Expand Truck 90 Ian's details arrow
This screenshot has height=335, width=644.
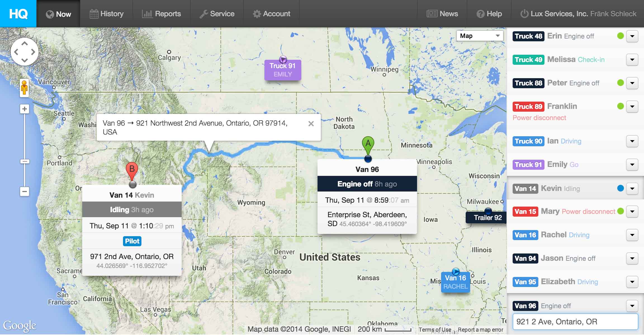(632, 141)
